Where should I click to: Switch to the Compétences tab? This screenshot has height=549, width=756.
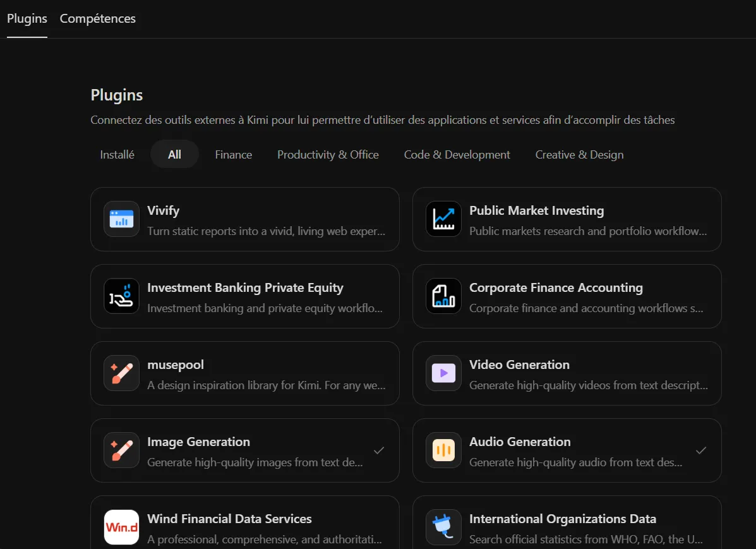point(98,18)
